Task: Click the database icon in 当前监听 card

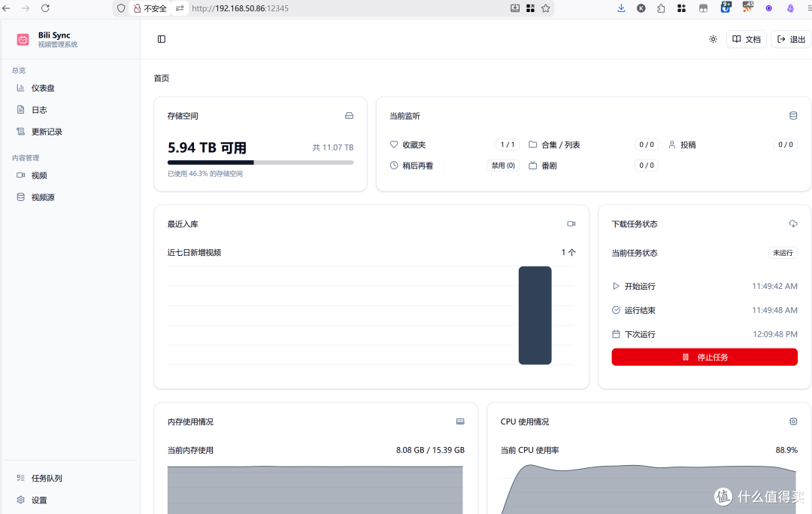Action: [793, 116]
